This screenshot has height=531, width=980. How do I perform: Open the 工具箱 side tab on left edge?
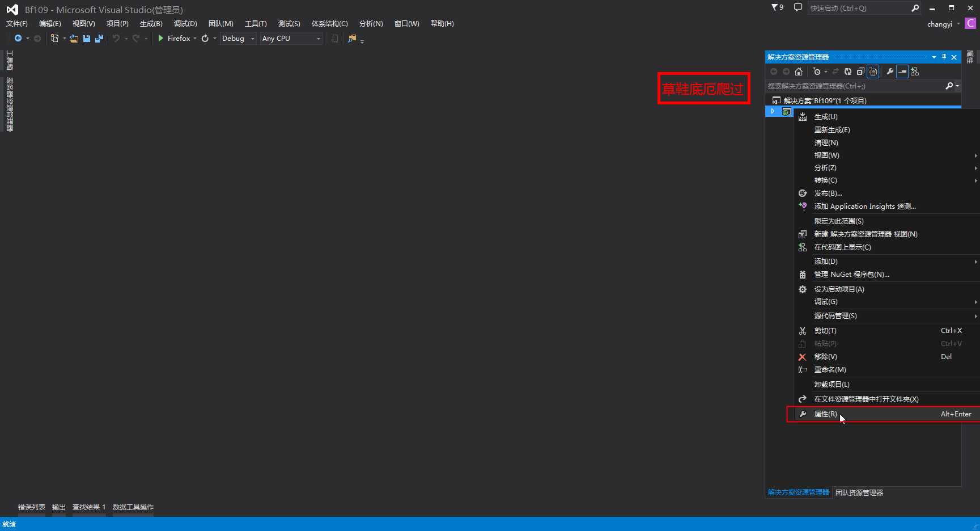pos(10,60)
